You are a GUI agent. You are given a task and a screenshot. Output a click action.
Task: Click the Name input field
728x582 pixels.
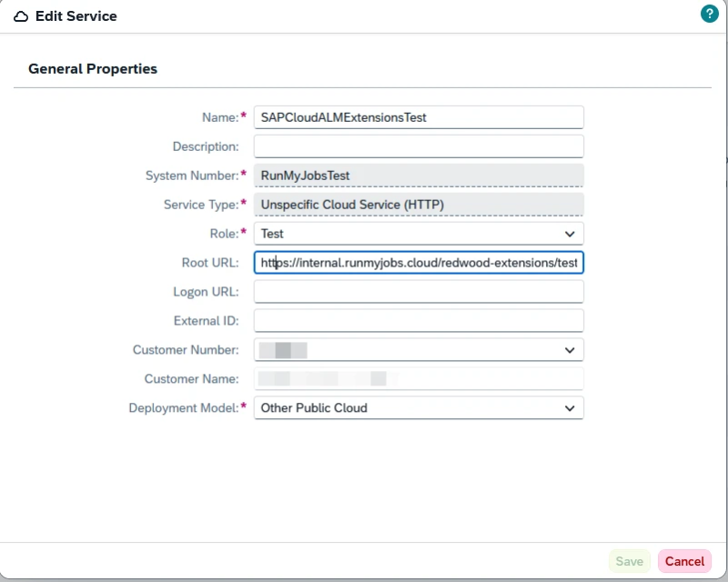click(x=418, y=117)
